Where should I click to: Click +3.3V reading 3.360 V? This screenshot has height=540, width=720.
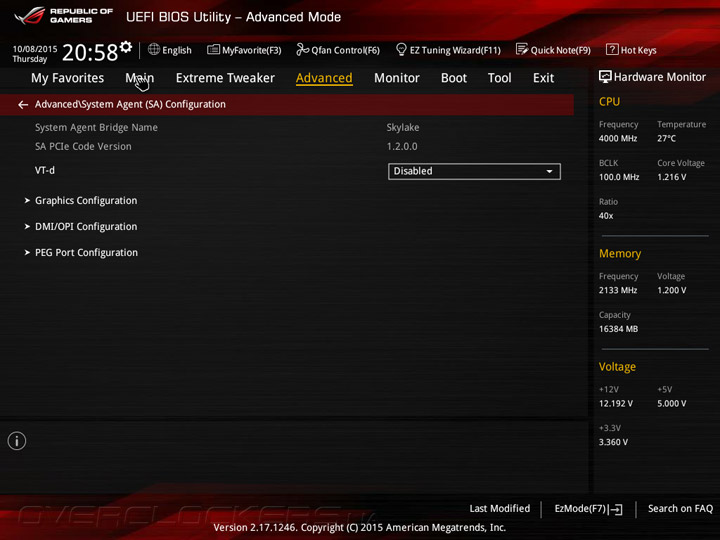click(613, 442)
